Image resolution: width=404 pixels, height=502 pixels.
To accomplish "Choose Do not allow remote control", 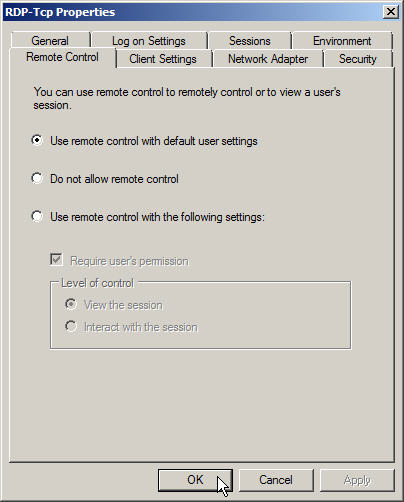I will pos(105,179).
